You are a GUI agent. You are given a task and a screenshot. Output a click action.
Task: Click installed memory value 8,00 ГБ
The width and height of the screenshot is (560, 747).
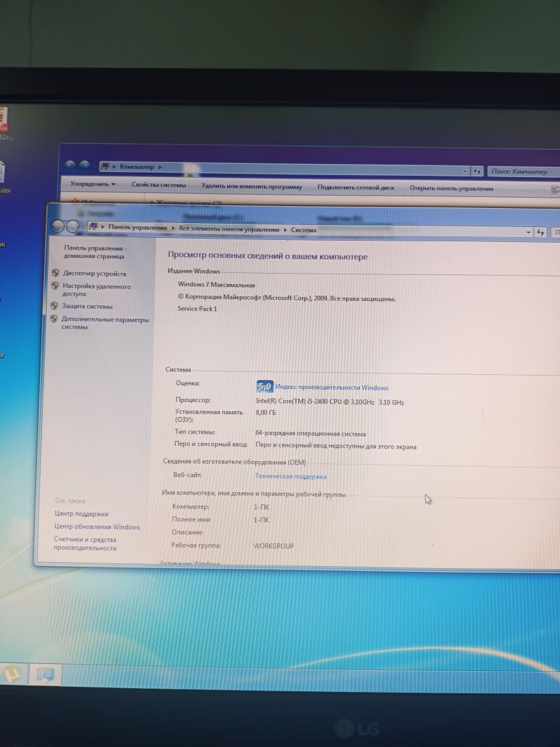coord(265,412)
